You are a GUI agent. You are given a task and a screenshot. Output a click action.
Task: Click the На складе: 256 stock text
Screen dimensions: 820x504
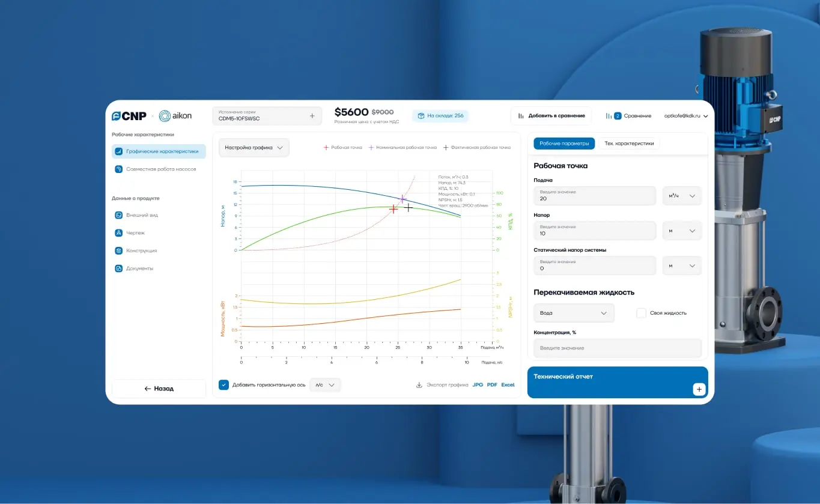(445, 116)
